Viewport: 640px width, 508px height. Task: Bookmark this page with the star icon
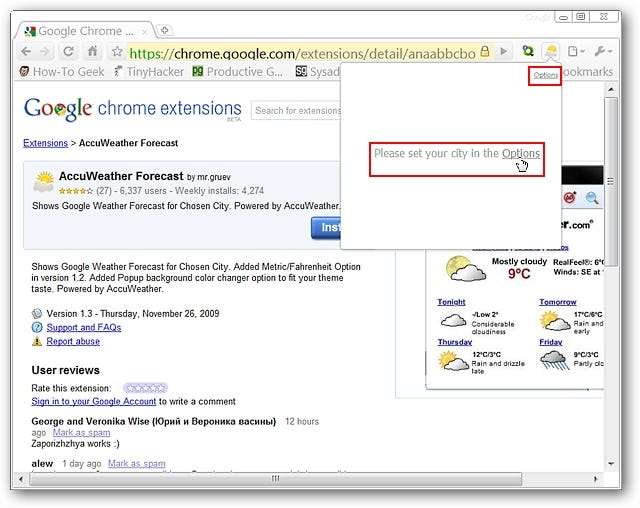(117, 51)
